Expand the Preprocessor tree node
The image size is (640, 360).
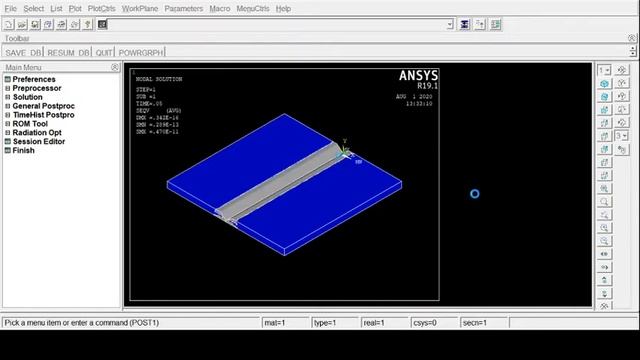pos(7,88)
